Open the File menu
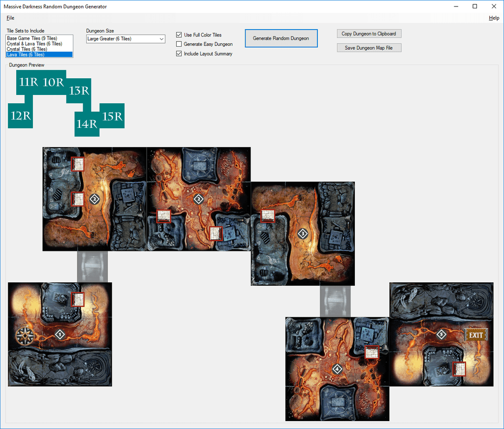The height and width of the screenshot is (429, 504). pos(10,18)
